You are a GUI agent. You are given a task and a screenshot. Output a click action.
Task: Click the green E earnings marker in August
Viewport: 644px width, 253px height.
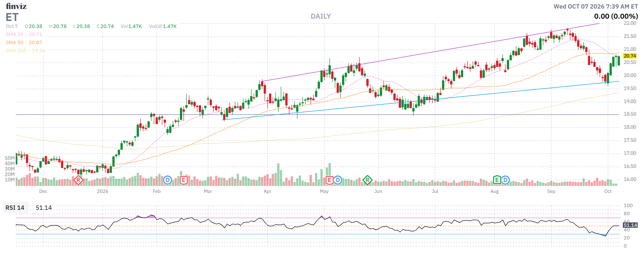coord(497,180)
